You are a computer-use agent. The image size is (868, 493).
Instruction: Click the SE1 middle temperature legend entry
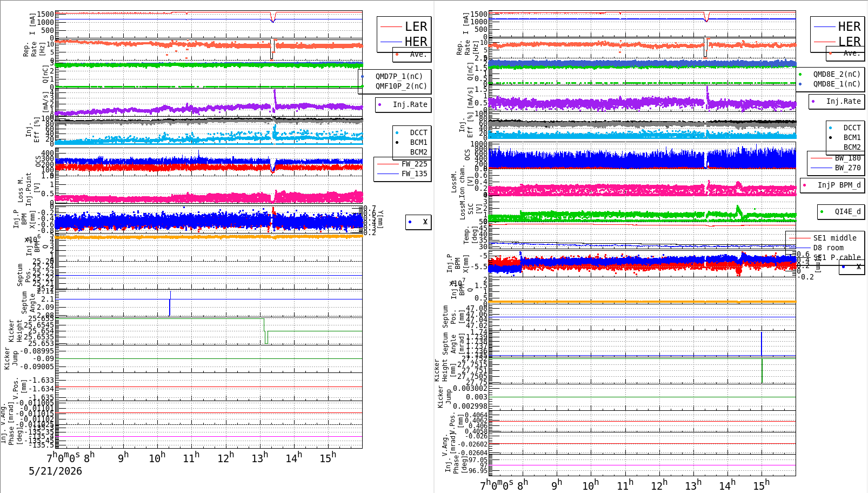click(x=834, y=238)
